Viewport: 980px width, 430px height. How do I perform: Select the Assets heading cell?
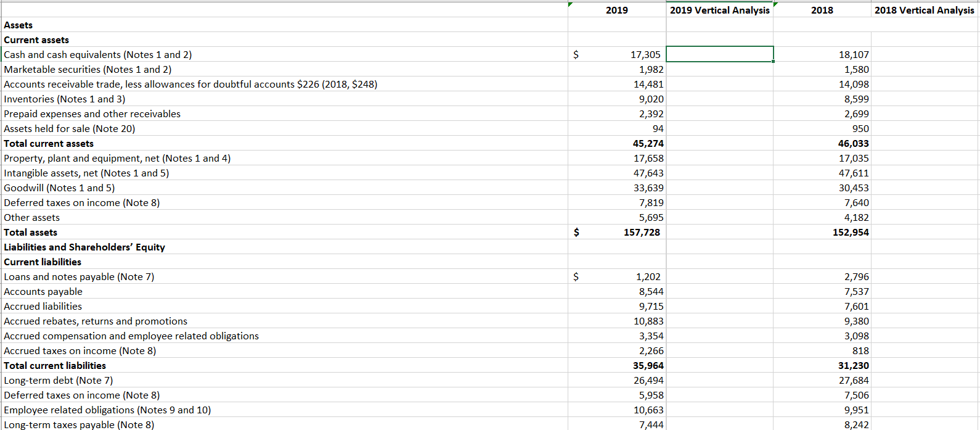click(284, 25)
